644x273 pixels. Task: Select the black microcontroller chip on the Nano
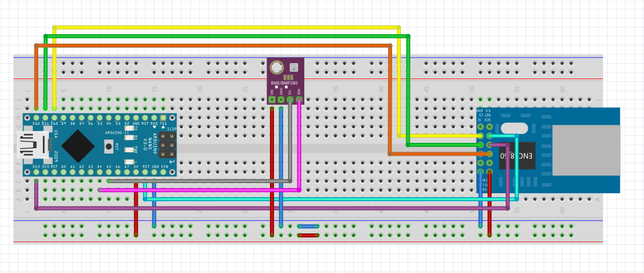click(79, 144)
